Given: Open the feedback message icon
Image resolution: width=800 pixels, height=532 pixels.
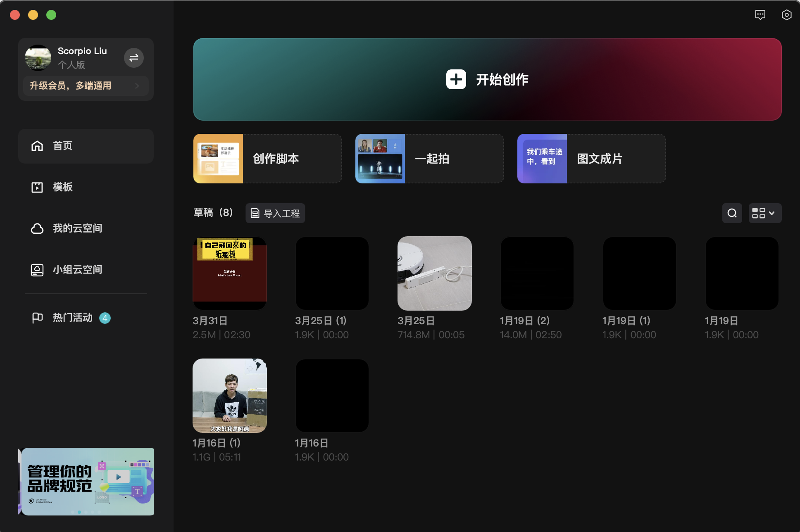Looking at the screenshot, I should [x=760, y=15].
